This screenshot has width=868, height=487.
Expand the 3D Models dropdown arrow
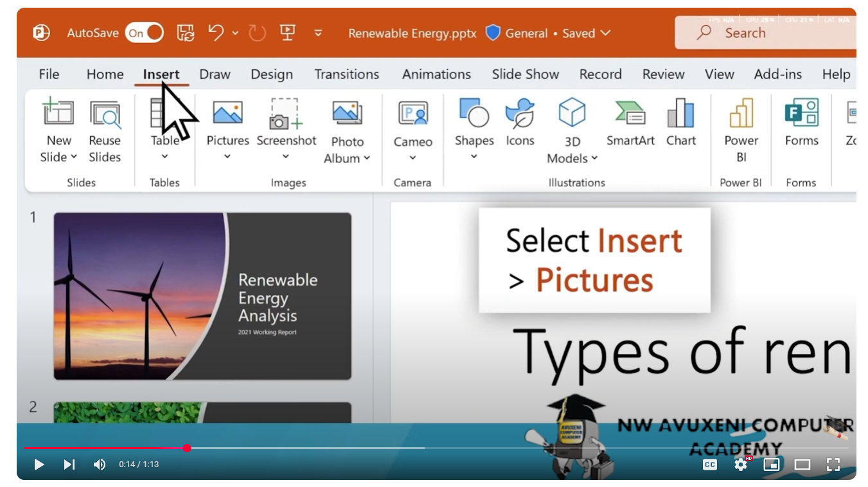(594, 159)
